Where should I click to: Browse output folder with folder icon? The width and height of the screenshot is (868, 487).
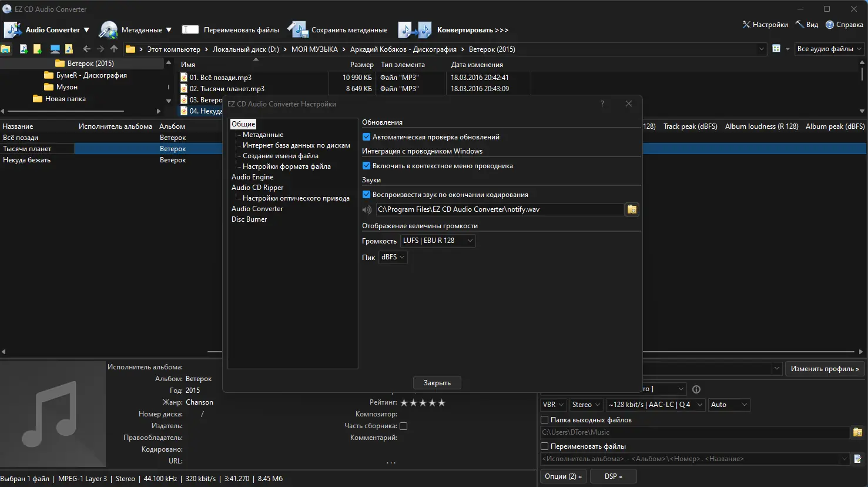click(x=857, y=432)
